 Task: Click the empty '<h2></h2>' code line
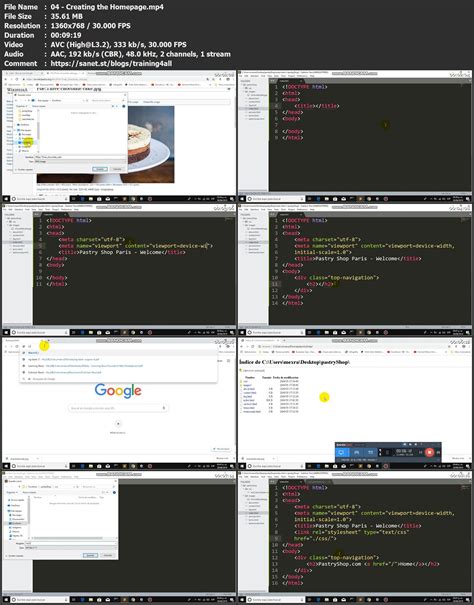320,284
